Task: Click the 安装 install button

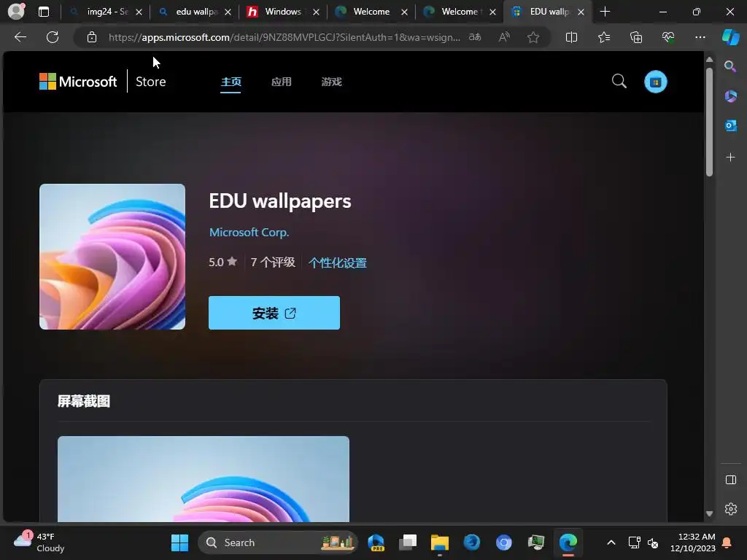Action: (274, 313)
